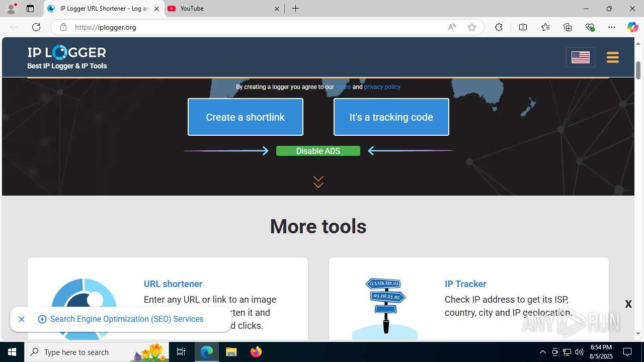Open the Favorites list icon
644x362 pixels.
click(545, 27)
